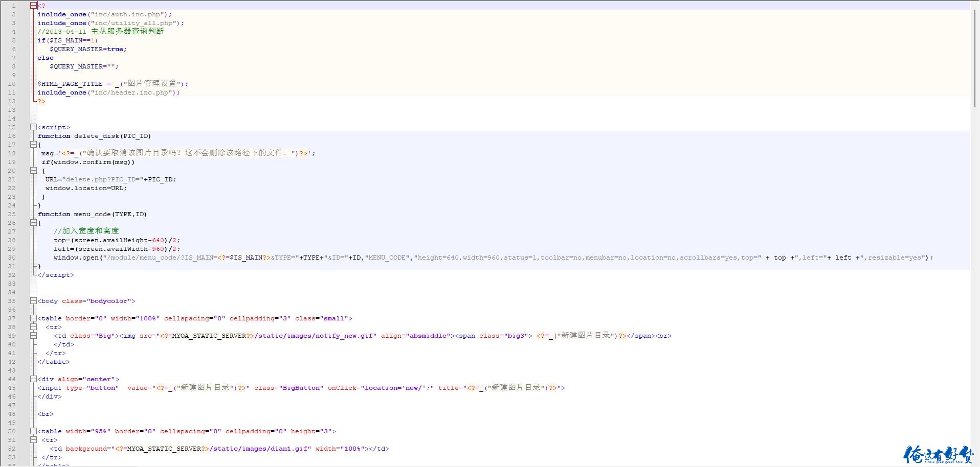980x467 pixels.
Task: Click the <br> tag on line 48
Action: tap(46, 414)
